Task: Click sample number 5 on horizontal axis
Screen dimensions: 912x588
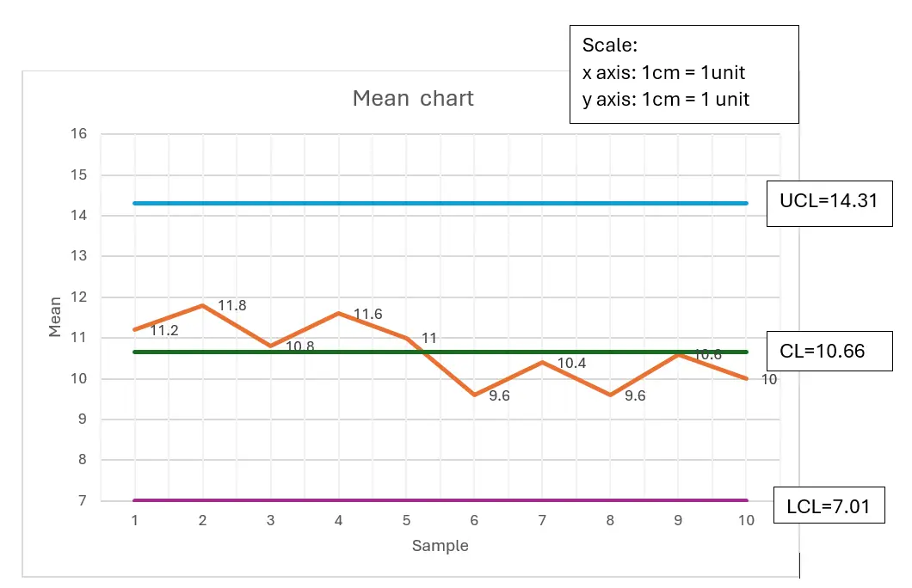Action: [x=406, y=520]
